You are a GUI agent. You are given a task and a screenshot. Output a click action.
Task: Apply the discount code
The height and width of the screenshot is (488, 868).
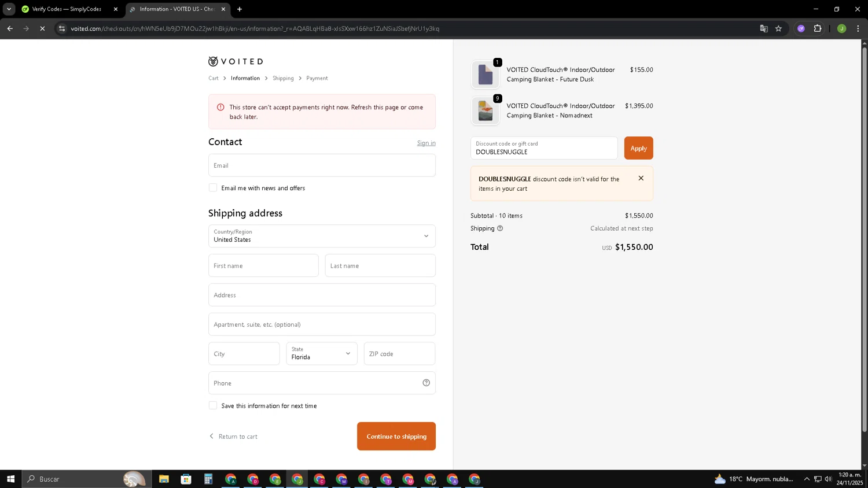click(x=638, y=148)
